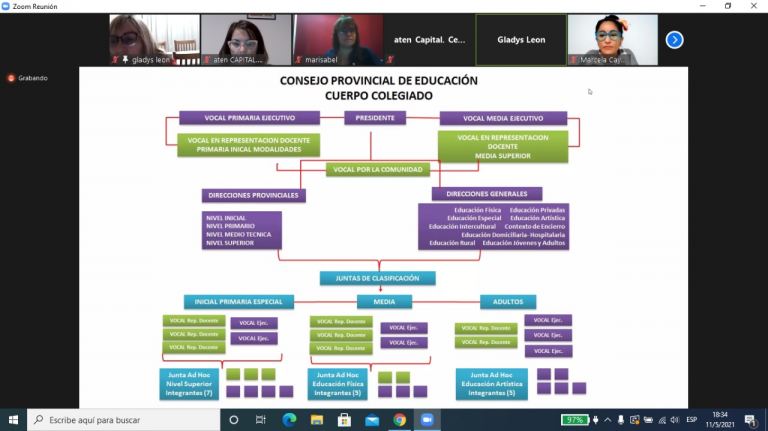Open the Windows Start menu
Viewport: 768px width, 431px height.
tap(13, 420)
